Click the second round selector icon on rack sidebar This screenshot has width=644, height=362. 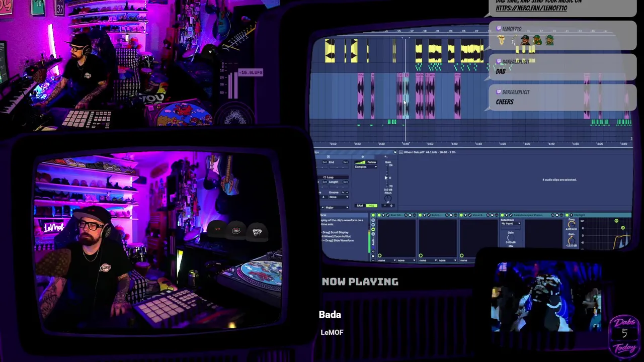373,225
